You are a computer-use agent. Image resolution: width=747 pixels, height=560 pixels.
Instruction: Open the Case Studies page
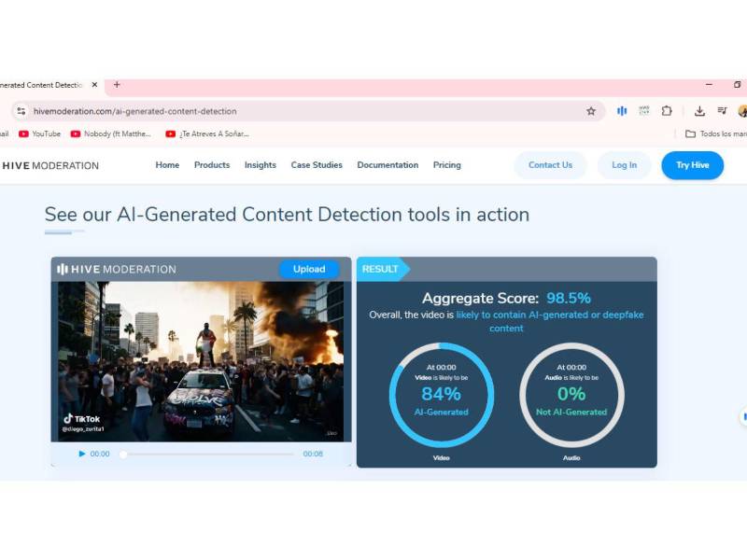pos(317,165)
